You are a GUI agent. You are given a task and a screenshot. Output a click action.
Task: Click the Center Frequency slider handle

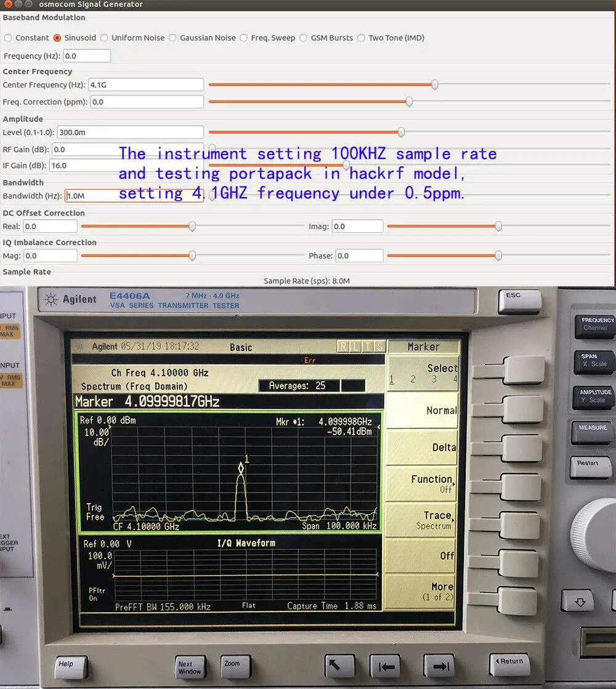click(x=434, y=84)
